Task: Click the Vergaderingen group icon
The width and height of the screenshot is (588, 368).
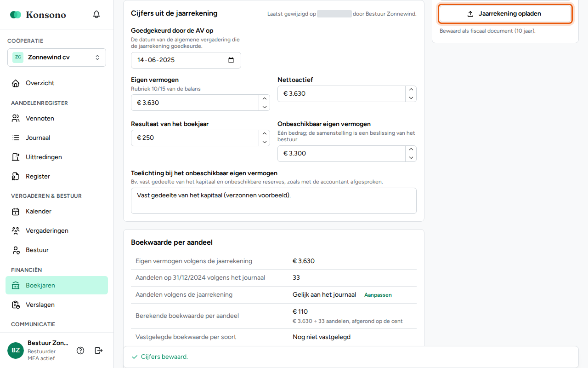Action: click(x=16, y=231)
